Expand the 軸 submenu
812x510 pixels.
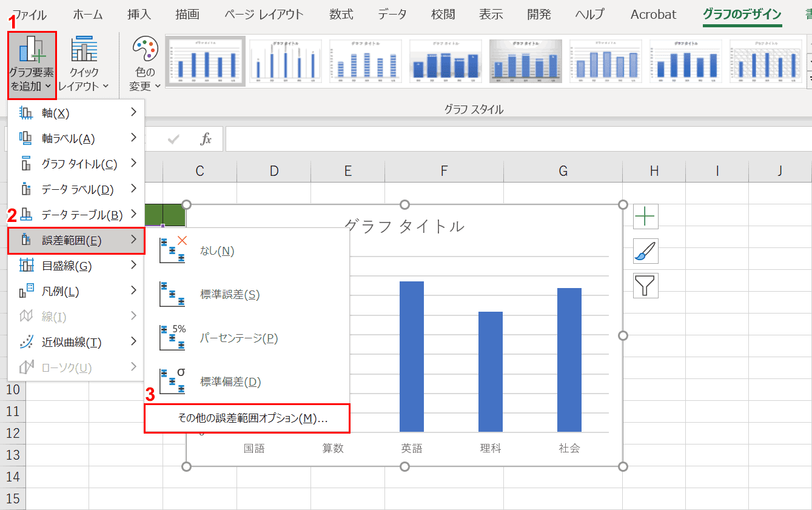[76, 113]
